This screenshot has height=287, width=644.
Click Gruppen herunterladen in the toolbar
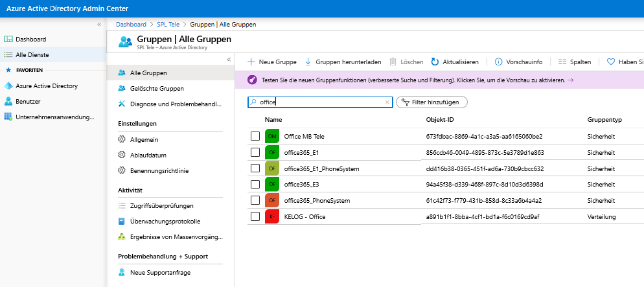343,62
